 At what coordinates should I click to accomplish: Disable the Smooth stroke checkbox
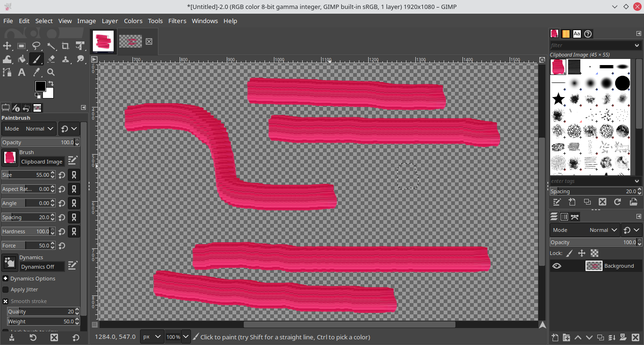6,301
